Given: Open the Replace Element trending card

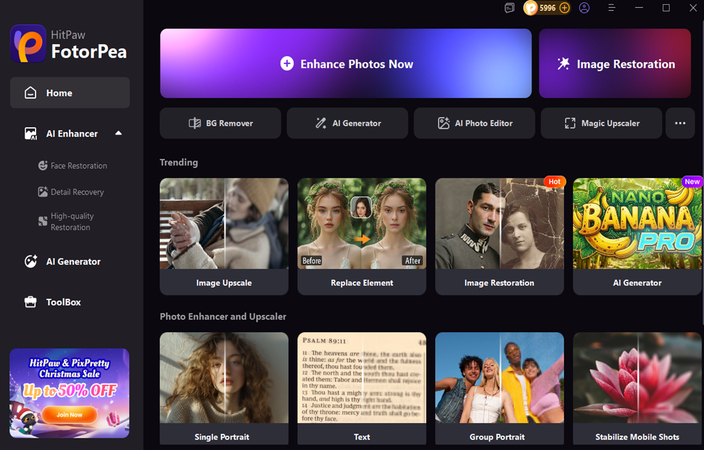Looking at the screenshot, I should pyautogui.click(x=362, y=236).
